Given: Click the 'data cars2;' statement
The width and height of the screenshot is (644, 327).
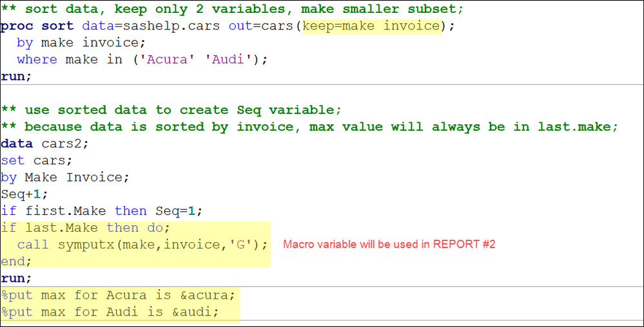Looking at the screenshot, I should click(x=44, y=144).
